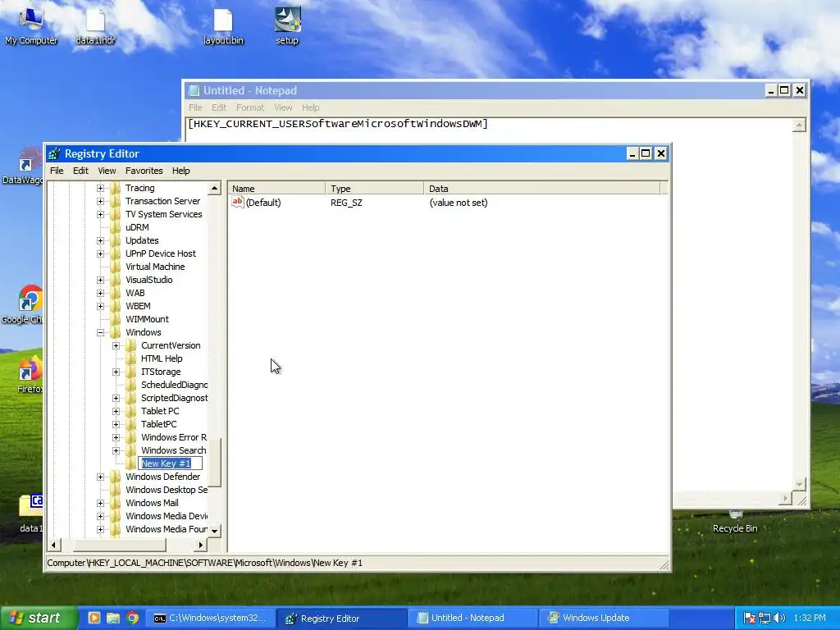Click the Start button
This screenshot has width=840, height=630.
coord(38,618)
